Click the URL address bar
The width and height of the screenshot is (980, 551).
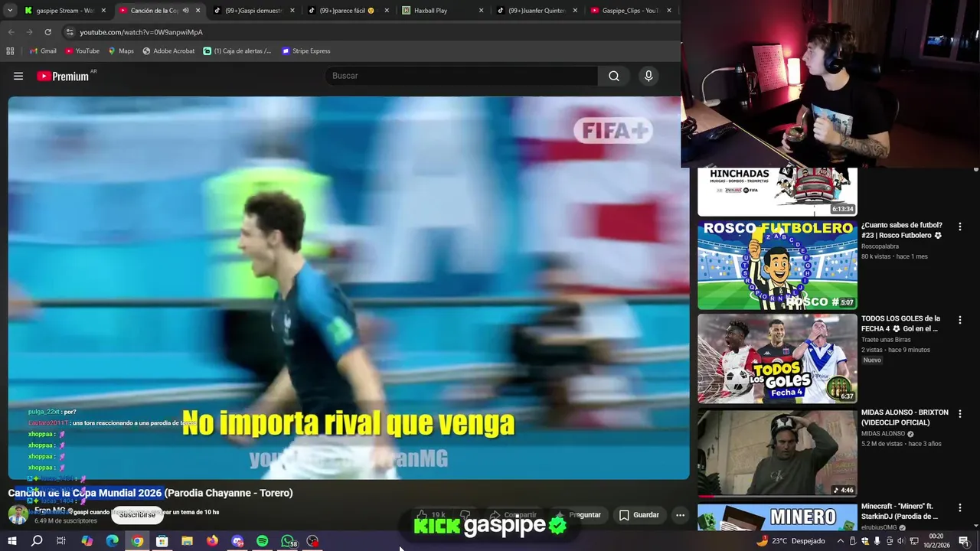367,32
